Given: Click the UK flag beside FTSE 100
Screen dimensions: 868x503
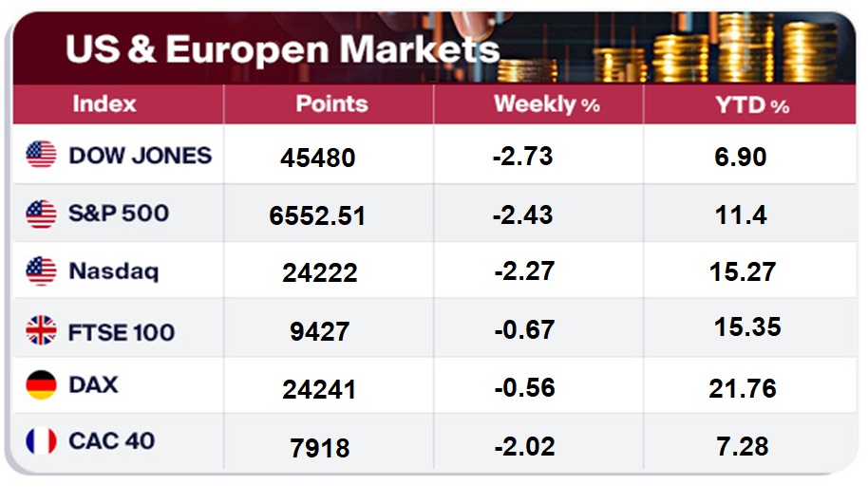Looking at the screenshot, I should point(41,331).
